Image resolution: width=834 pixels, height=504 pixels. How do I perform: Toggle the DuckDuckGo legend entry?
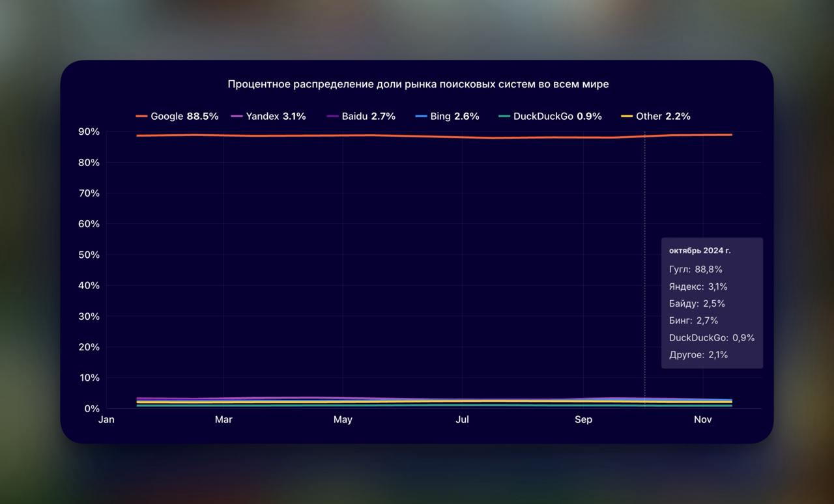pyautogui.click(x=550, y=117)
